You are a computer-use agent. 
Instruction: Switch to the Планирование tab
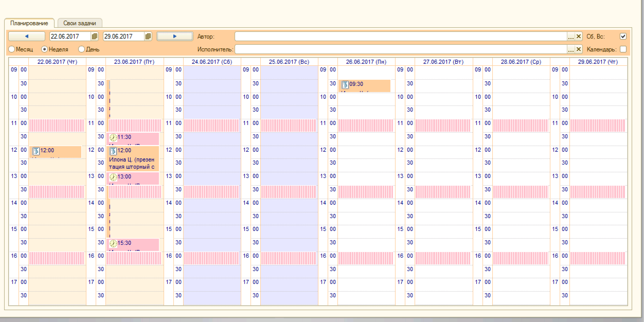29,23
